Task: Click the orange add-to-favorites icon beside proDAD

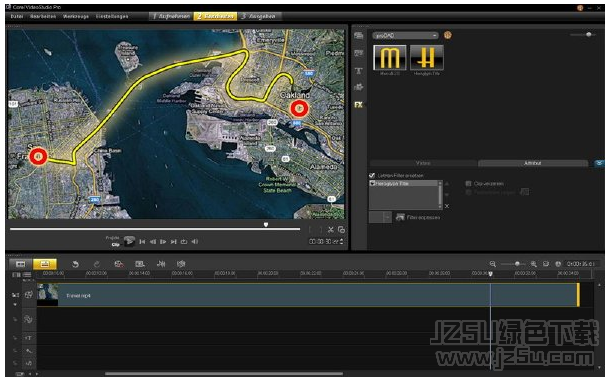Action: pyautogui.click(x=447, y=35)
